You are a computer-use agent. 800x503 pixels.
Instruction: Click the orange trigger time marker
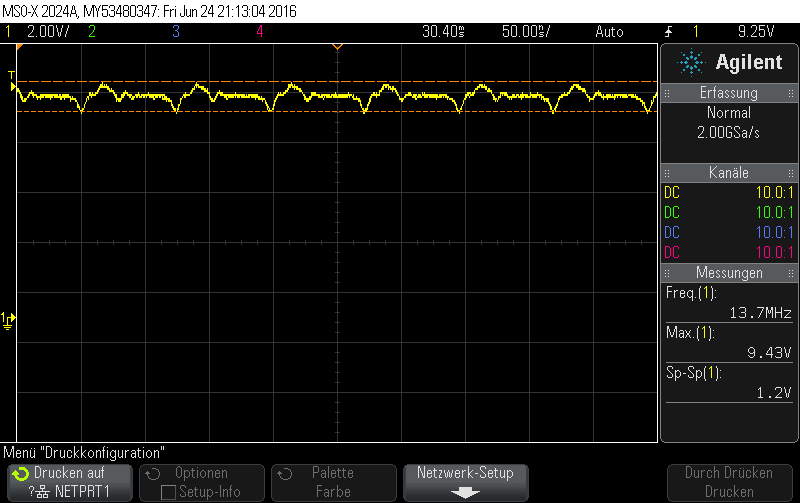pyautogui.click(x=337, y=47)
